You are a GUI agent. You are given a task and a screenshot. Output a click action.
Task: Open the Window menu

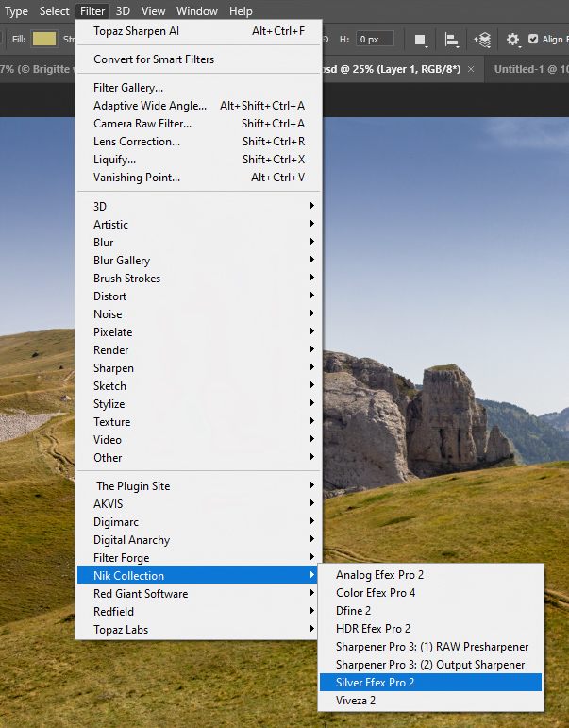point(196,11)
